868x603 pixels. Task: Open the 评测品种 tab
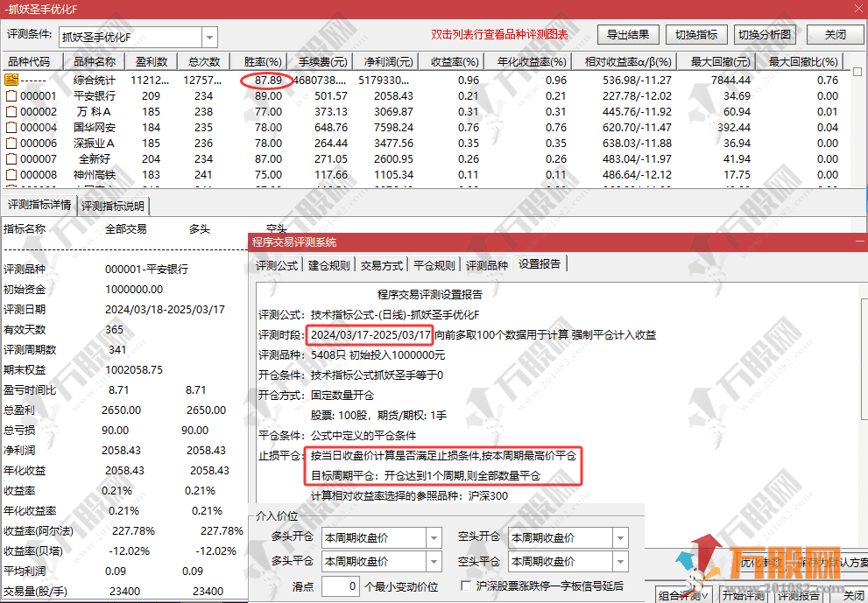point(487,265)
